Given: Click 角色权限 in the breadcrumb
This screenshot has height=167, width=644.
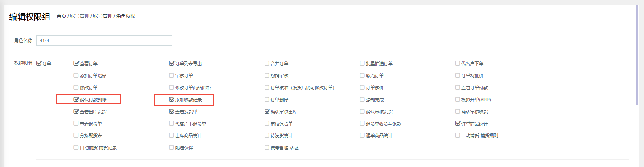Looking at the screenshot, I should tap(126, 16).
